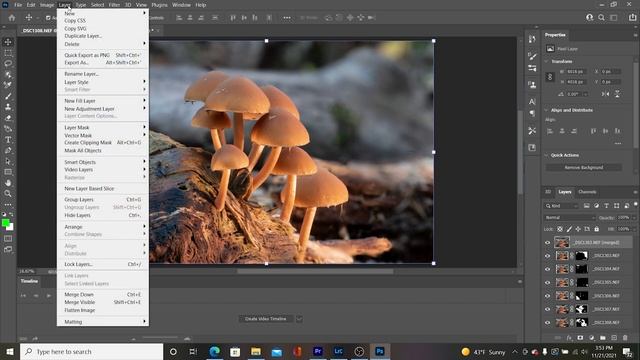This screenshot has width=640, height=360.
Task: Click the add layer mask icon
Action: pos(580,338)
